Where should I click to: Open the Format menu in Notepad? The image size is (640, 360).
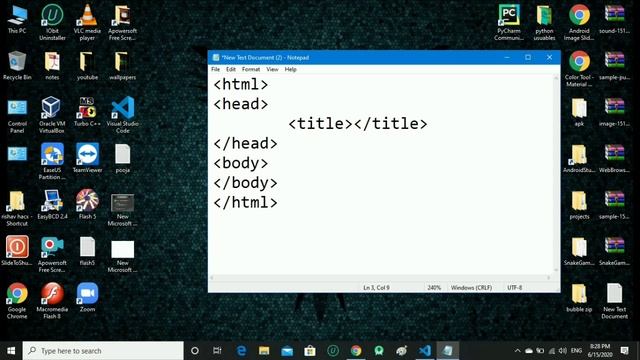pyautogui.click(x=251, y=69)
